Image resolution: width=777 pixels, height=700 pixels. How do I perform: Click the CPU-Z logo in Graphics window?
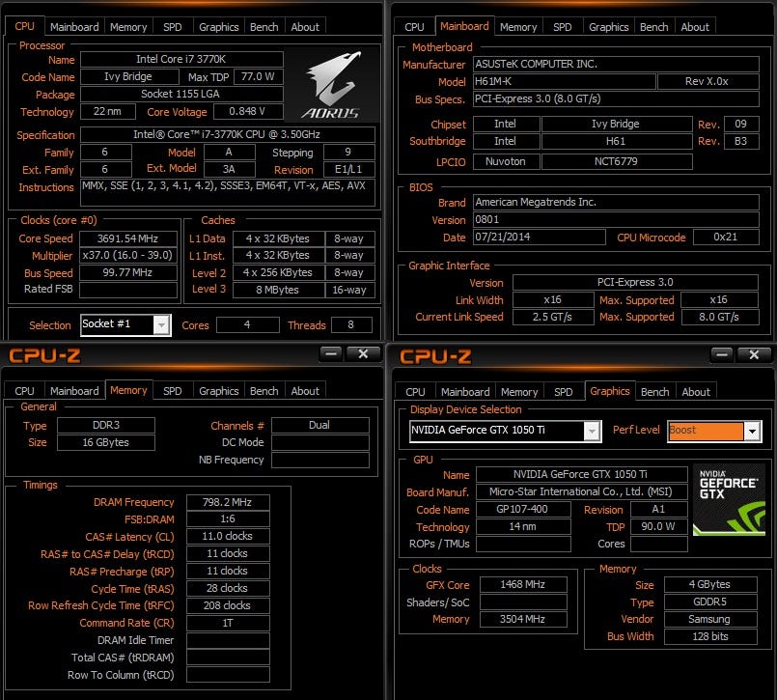pyautogui.click(x=435, y=356)
